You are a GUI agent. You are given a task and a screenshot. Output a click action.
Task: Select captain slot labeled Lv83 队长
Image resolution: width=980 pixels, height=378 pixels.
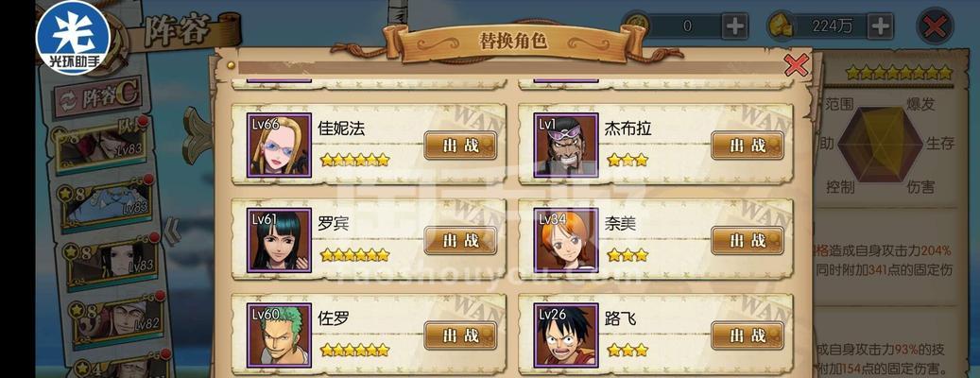point(102,145)
